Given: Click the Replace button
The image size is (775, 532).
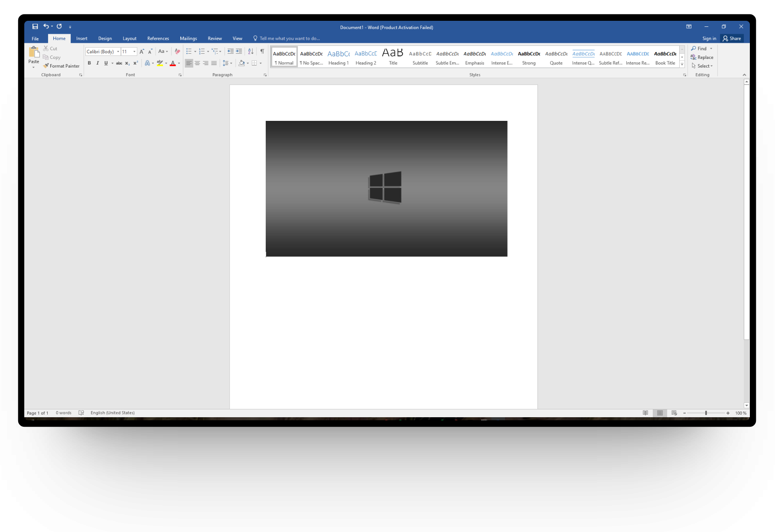Looking at the screenshot, I should (702, 57).
